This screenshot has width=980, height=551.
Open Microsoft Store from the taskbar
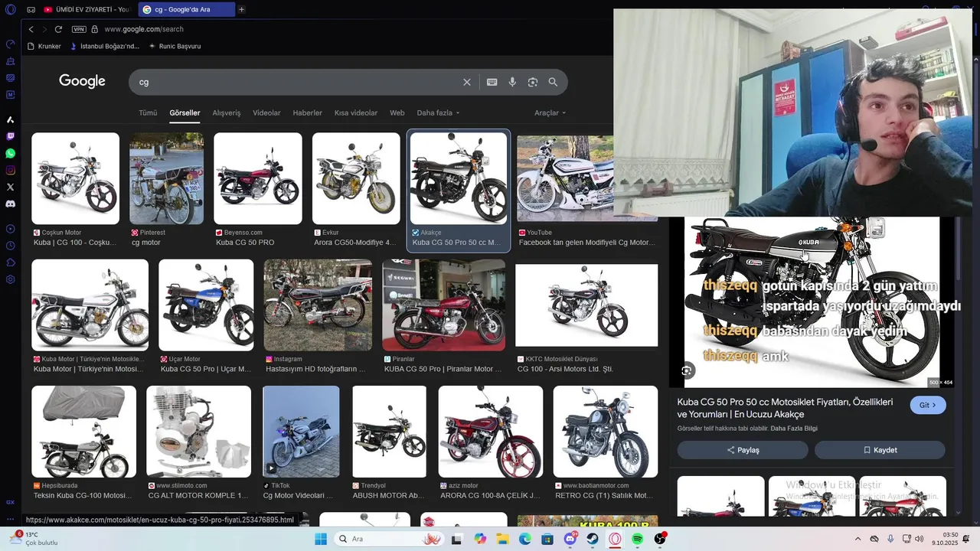click(x=547, y=539)
